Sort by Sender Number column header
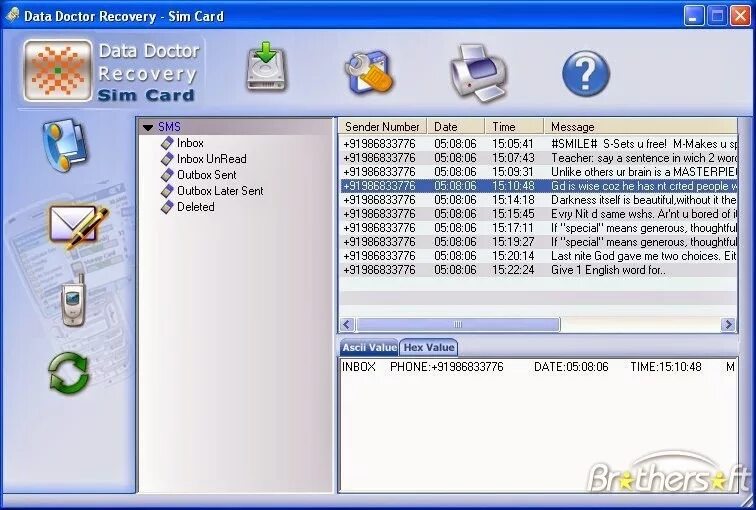 pyautogui.click(x=382, y=126)
